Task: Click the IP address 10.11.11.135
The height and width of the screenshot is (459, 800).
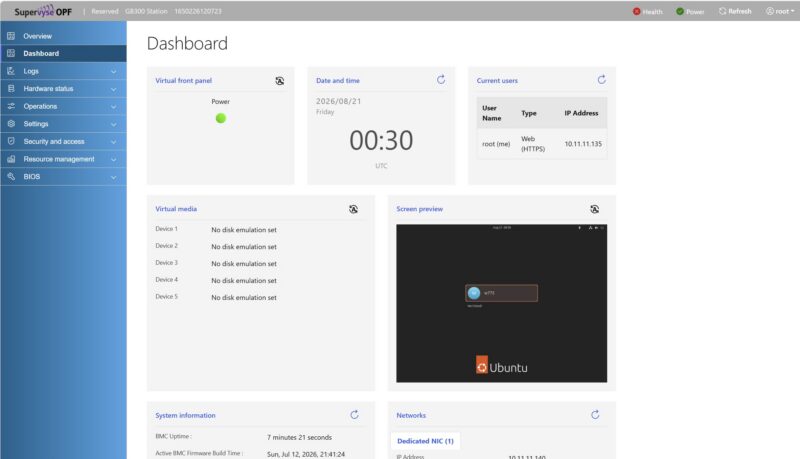Action: point(583,144)
